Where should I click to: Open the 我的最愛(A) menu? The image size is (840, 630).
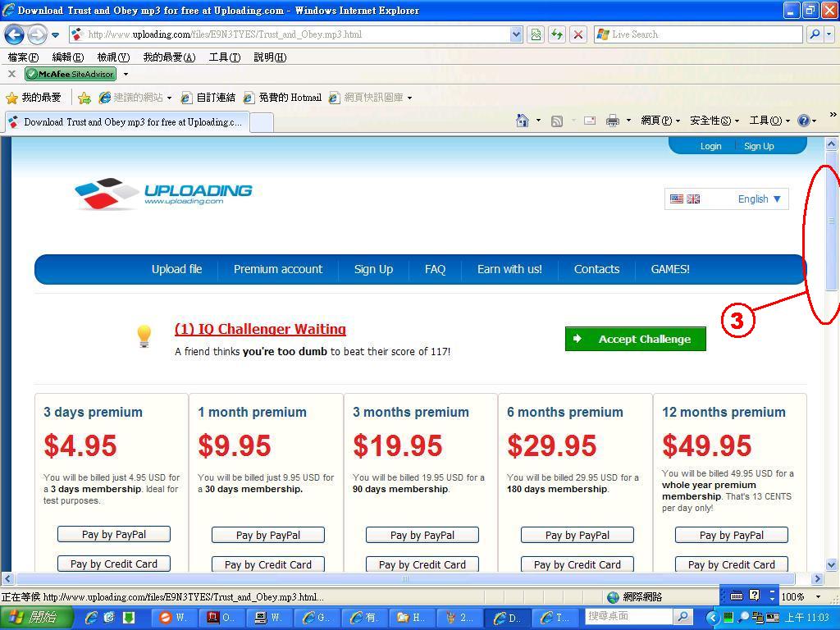click(169, 57)
